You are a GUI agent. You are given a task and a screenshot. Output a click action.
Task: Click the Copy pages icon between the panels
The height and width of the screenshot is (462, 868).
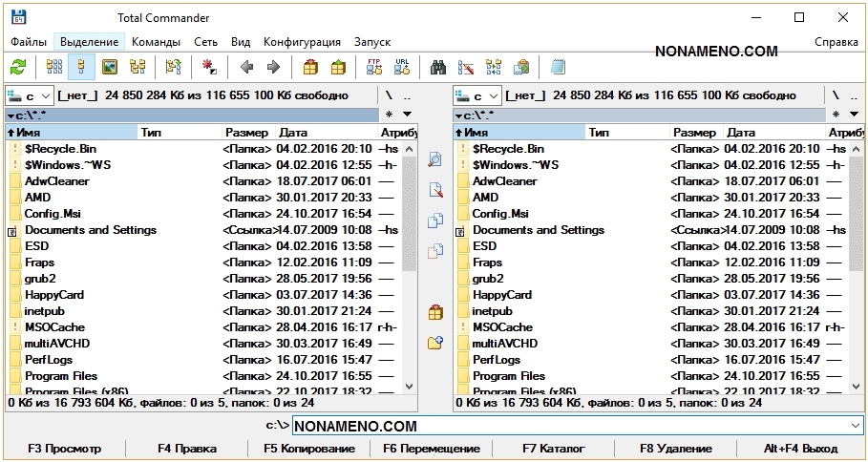(435, 220)
